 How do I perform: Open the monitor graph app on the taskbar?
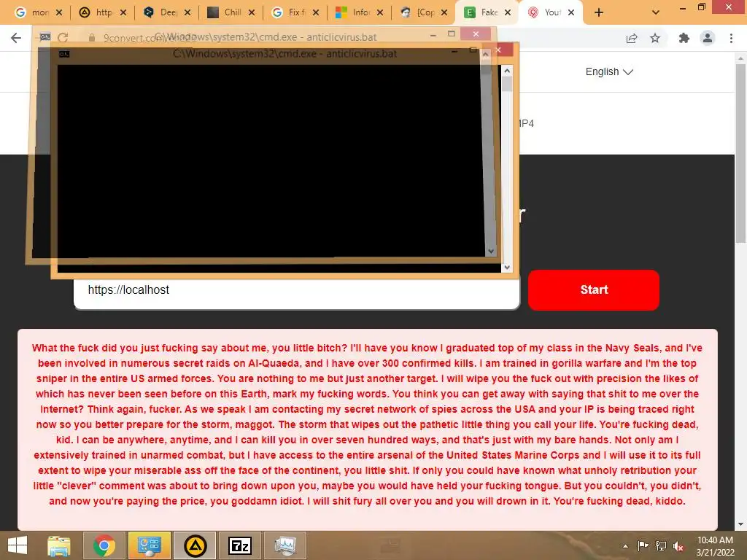[285, 545]
